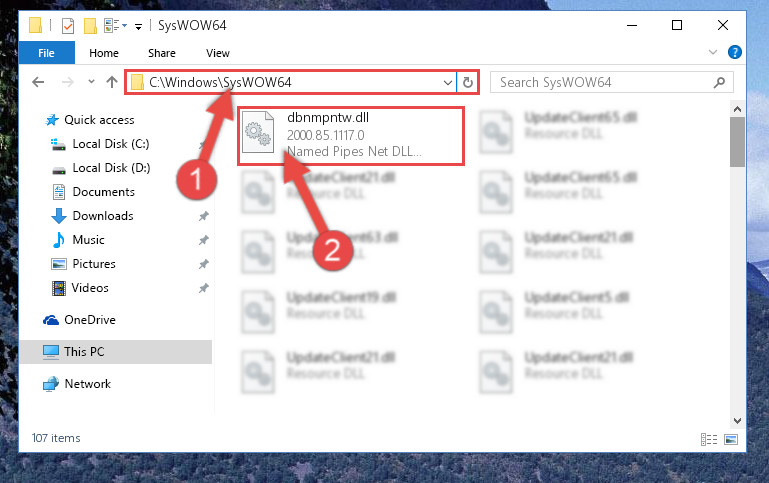Open Local Disk (D:) in sidebar
Screen dimensions: 769x483
click(111, 168)
